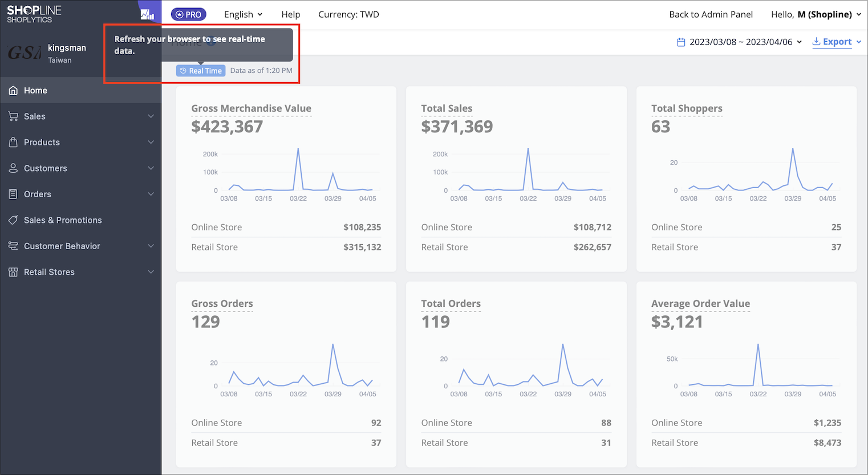Select Customers in the sidebar
This screenshot has width=868, height=475.
(x=81, y=168)
